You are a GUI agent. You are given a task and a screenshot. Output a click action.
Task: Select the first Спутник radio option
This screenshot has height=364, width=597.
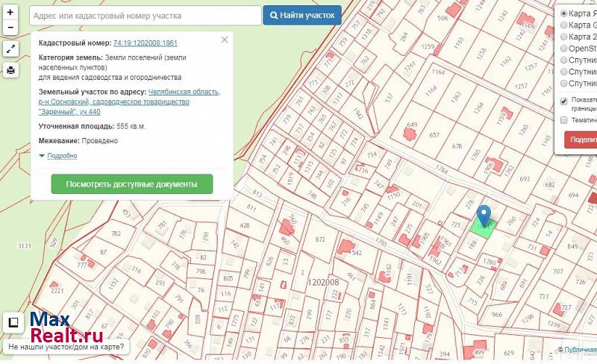[x=563, y=60]
